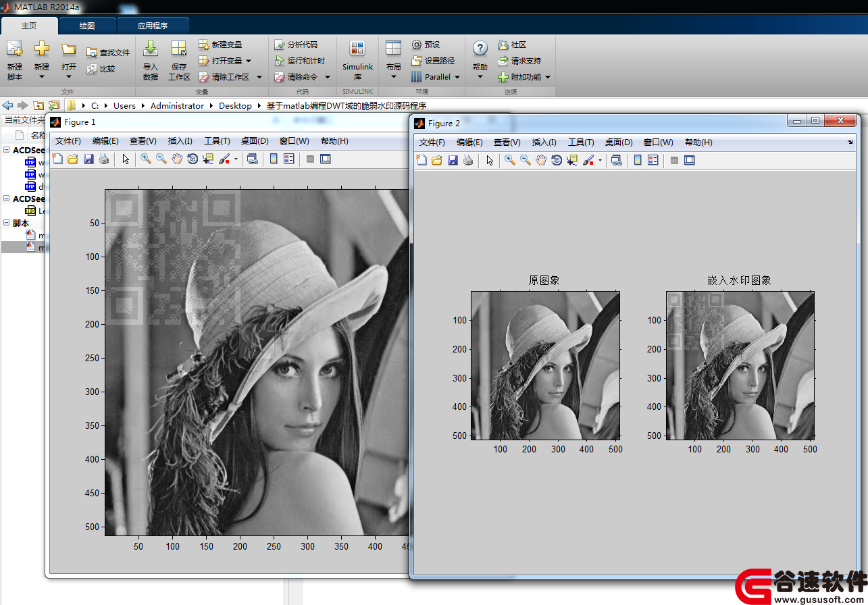This screenshot has width=868, height=605.
Task: Click Print icon in Figure 2 toolbar
Action: 467,160
